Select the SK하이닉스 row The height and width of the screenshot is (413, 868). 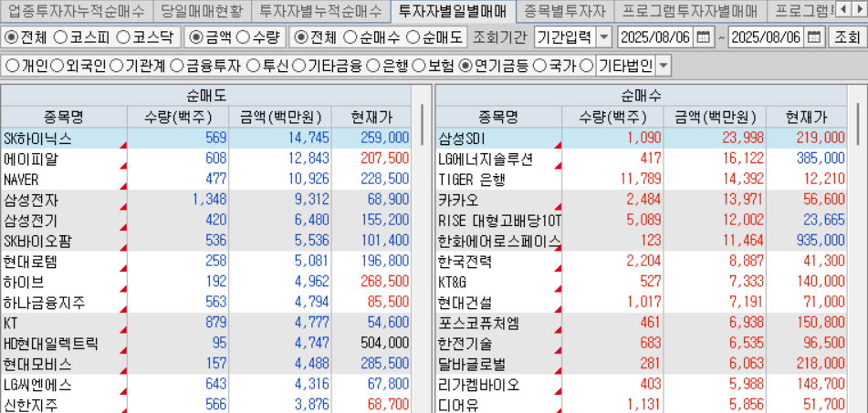click(x=206, y=139)
